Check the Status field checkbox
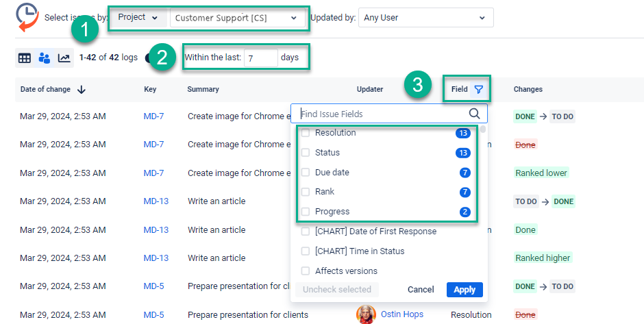 click(306, 153)
